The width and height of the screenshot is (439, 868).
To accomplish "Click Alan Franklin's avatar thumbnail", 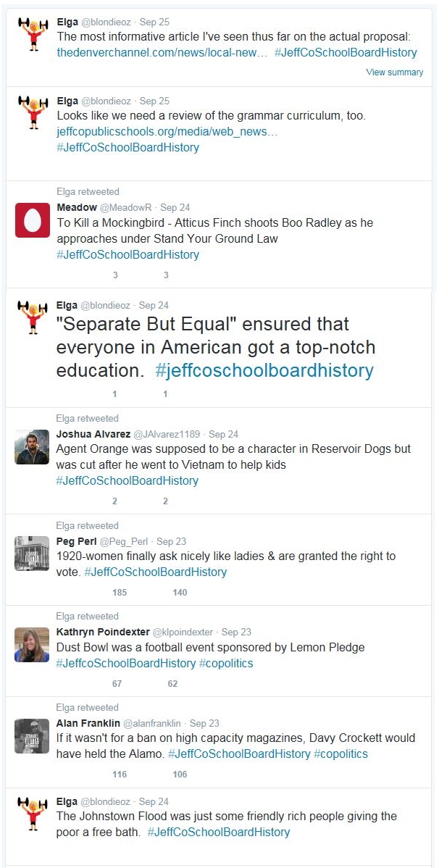I will click(32, 736).
